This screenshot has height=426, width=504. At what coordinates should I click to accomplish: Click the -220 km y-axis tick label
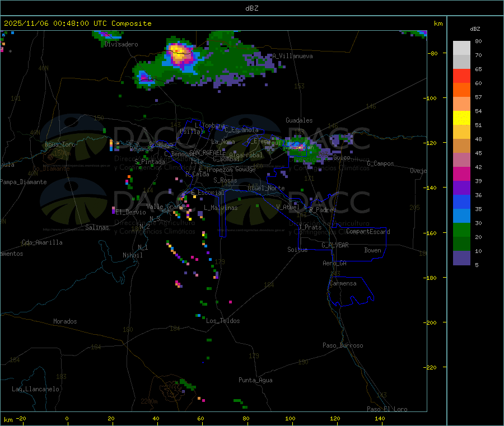[x=431, y=367]
